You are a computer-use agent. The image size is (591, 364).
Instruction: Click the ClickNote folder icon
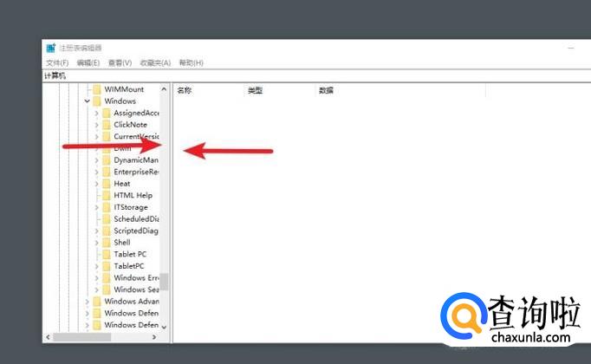(107, 125)
